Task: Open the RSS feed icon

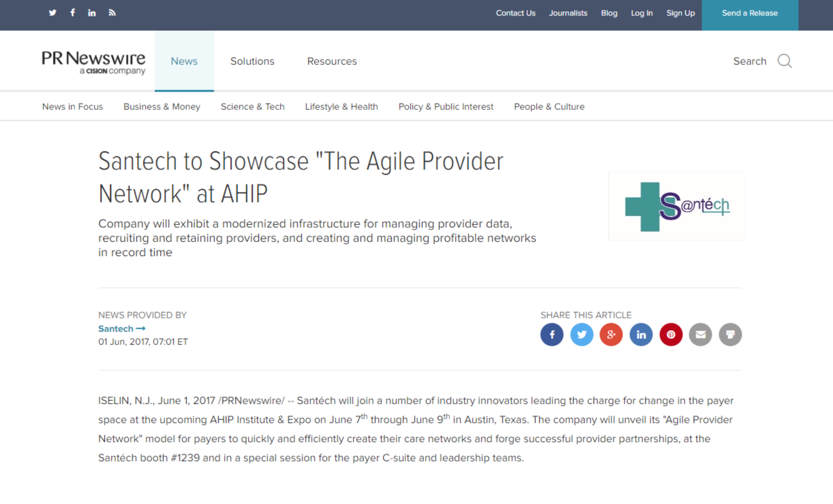Action: pos(112,13)
